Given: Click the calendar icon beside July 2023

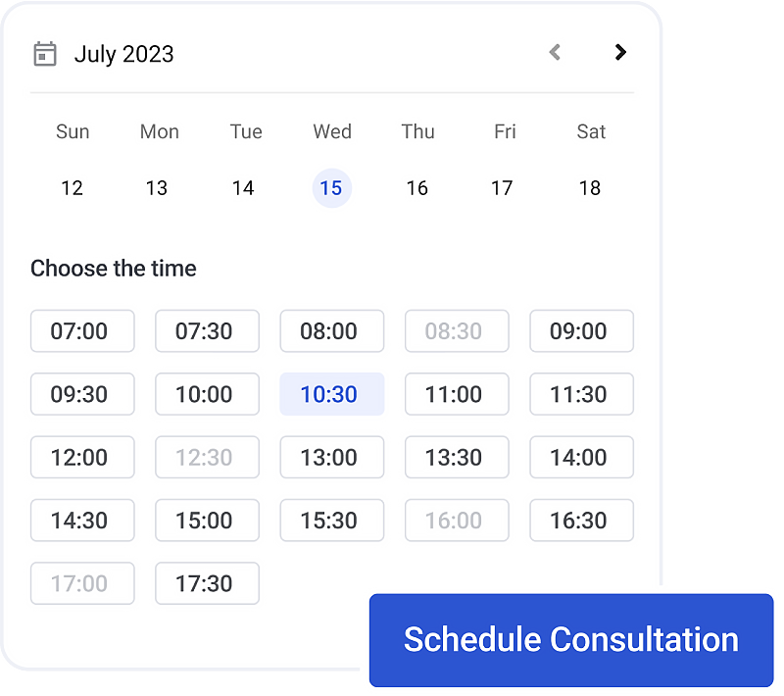Looking at the screenshot, I should (45, 54).
